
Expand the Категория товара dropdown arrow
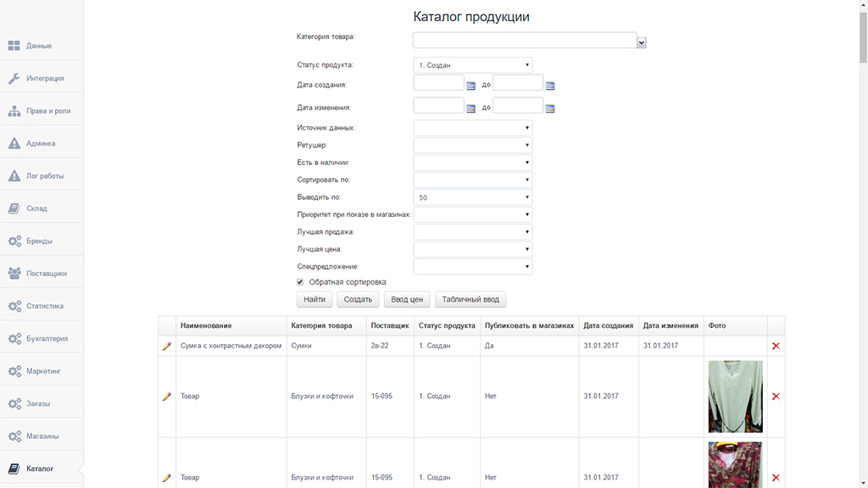click(642, 42)
